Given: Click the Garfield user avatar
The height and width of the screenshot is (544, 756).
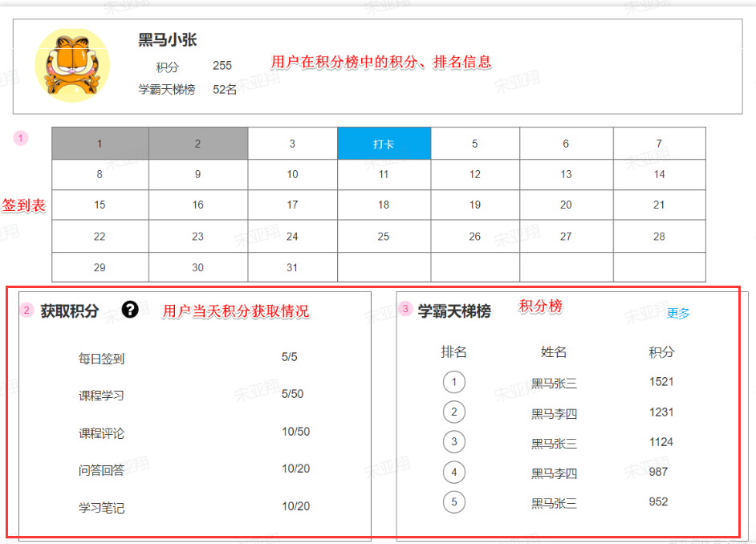Looking at the screenshot, I should pos(72,65).
